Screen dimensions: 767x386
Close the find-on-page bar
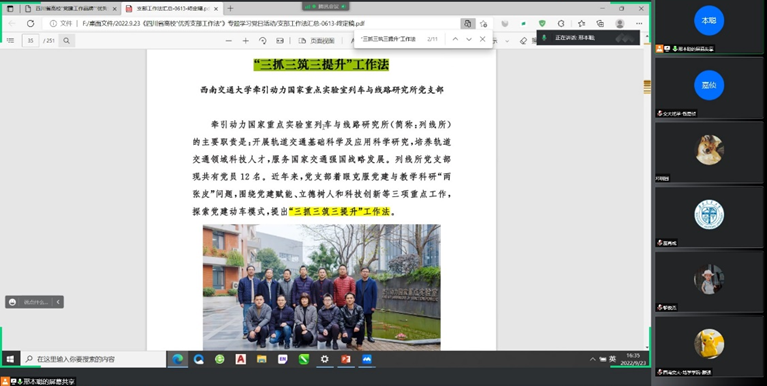click(482, 39)
